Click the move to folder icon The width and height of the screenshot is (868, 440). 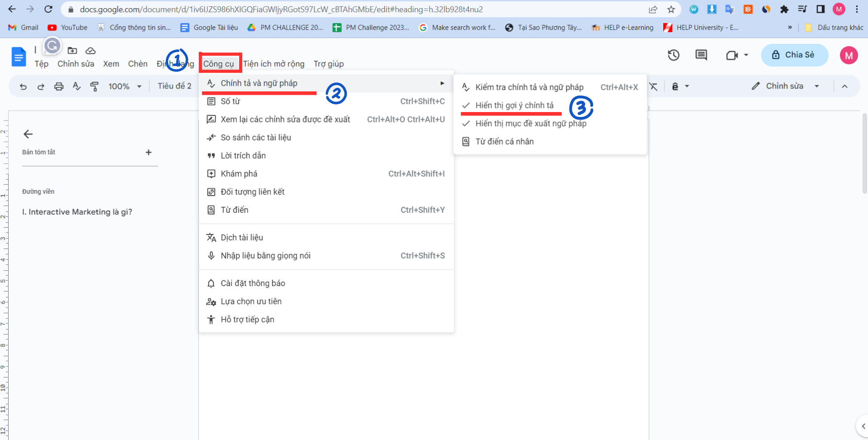[72, 51]
